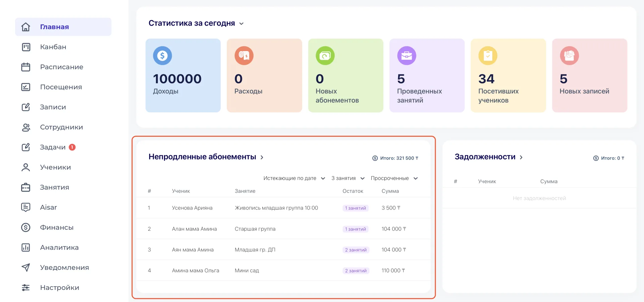
Task: Open the 3 занятия filter dropdown
Action: click(348, 178)
